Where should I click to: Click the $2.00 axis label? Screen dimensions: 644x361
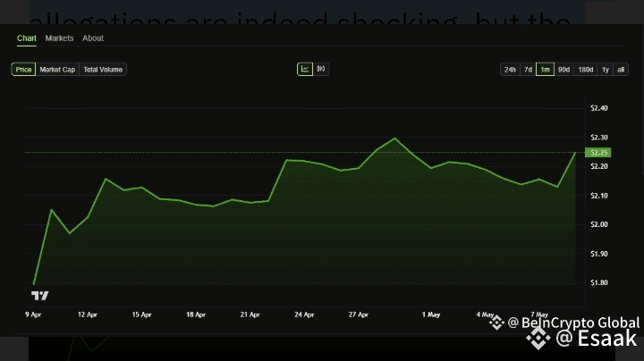pyautogui.click(x=598, y=224)
